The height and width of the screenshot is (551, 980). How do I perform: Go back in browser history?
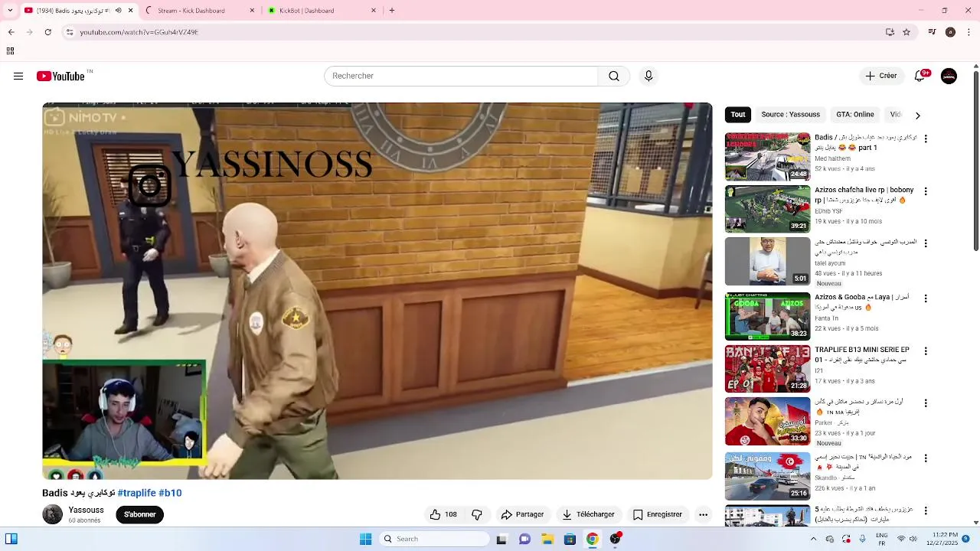(11, 32)
